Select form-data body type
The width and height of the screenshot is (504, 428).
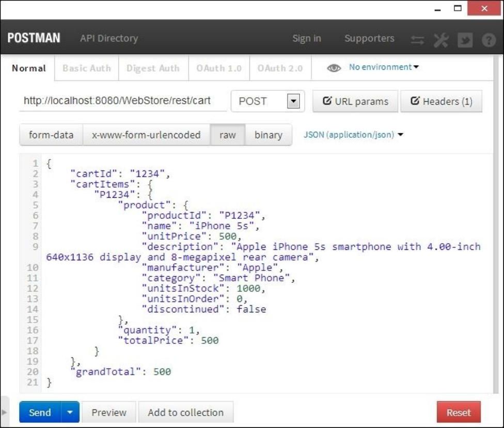click(51, 135)
